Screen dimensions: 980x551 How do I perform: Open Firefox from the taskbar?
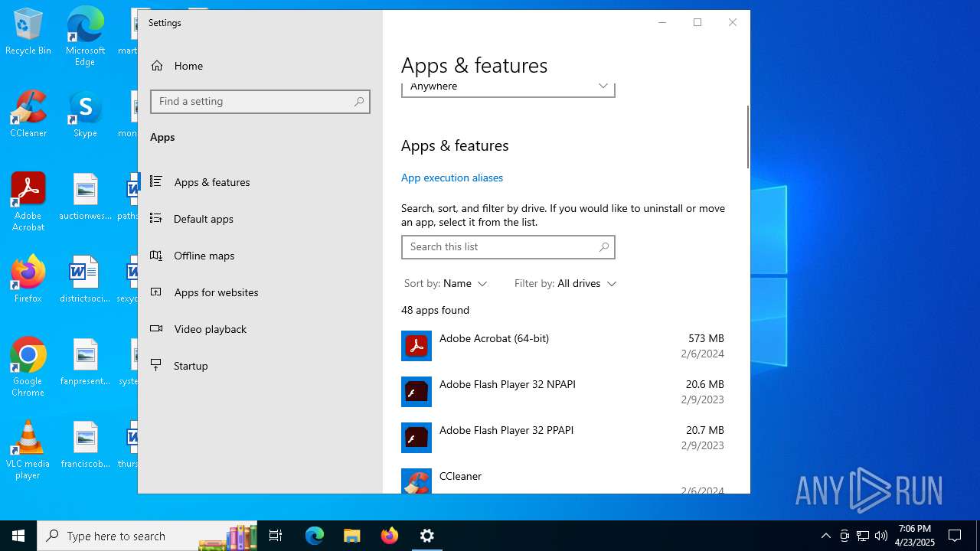pyautogui.click(x=390, y=536)
